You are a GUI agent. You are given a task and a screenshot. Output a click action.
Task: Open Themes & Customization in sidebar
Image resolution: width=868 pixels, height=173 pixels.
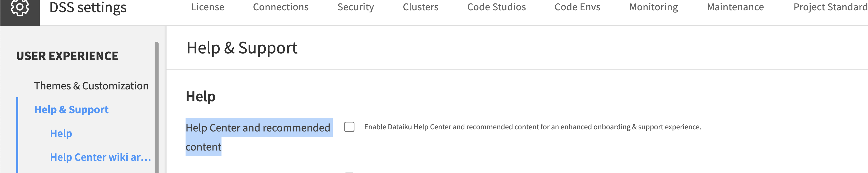pyautogui.click(x=91, y=86)
